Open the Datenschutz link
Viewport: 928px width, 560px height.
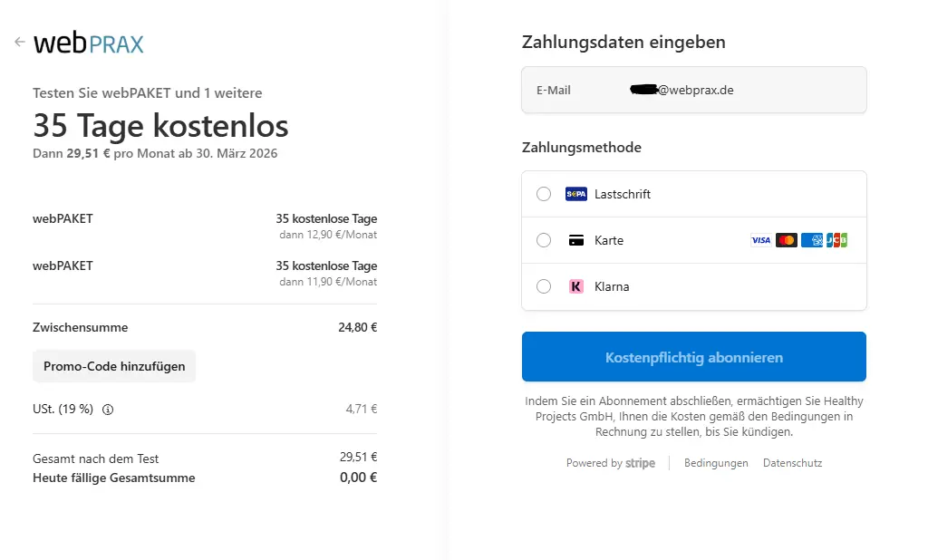[x=792, y=463]
